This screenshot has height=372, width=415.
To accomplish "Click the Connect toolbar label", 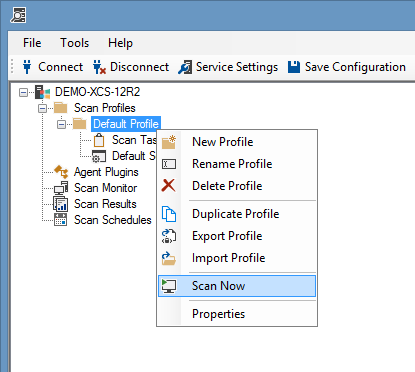I will tap(60, 67).
